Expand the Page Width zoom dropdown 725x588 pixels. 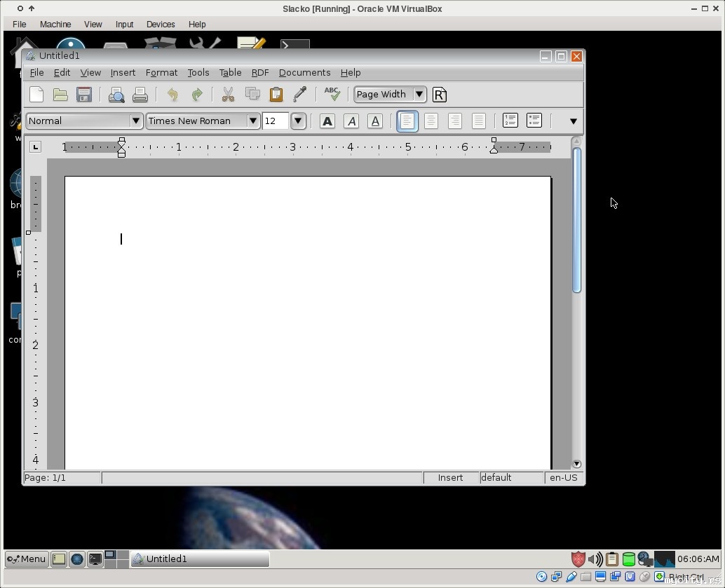(x=419, y=95)
